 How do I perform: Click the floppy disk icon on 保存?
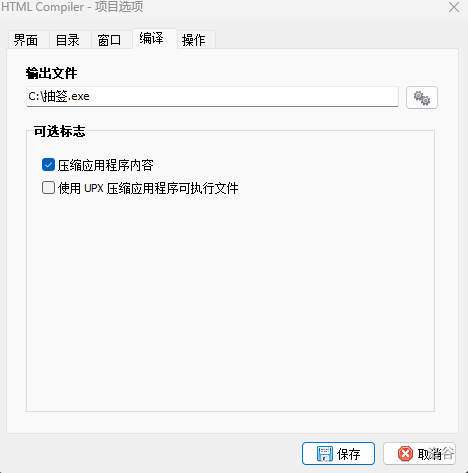324,454
